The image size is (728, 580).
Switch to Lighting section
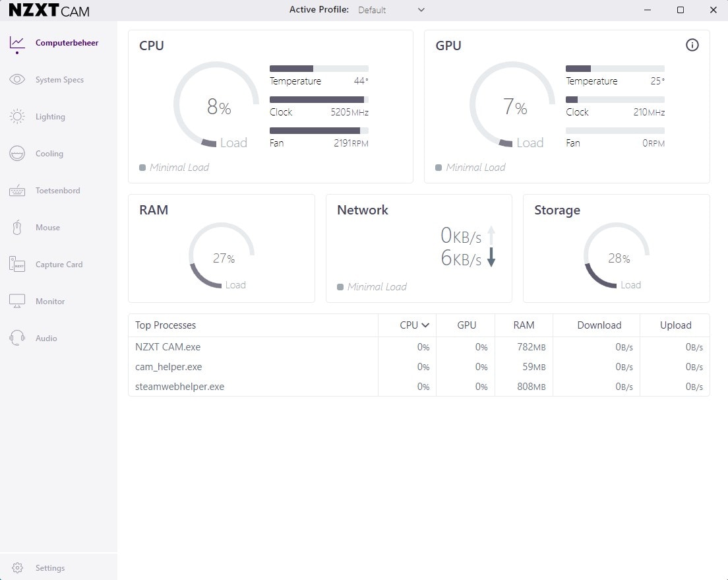point(50,117)
